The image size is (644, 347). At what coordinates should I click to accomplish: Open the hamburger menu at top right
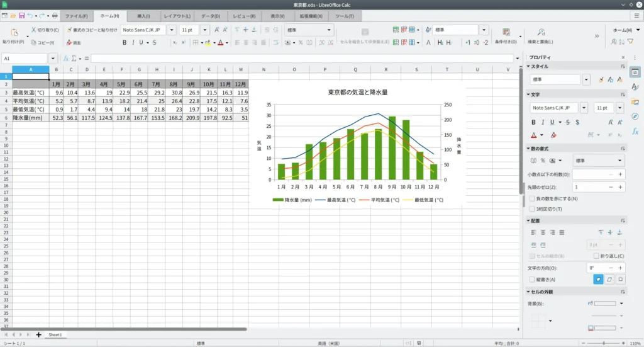636,16
